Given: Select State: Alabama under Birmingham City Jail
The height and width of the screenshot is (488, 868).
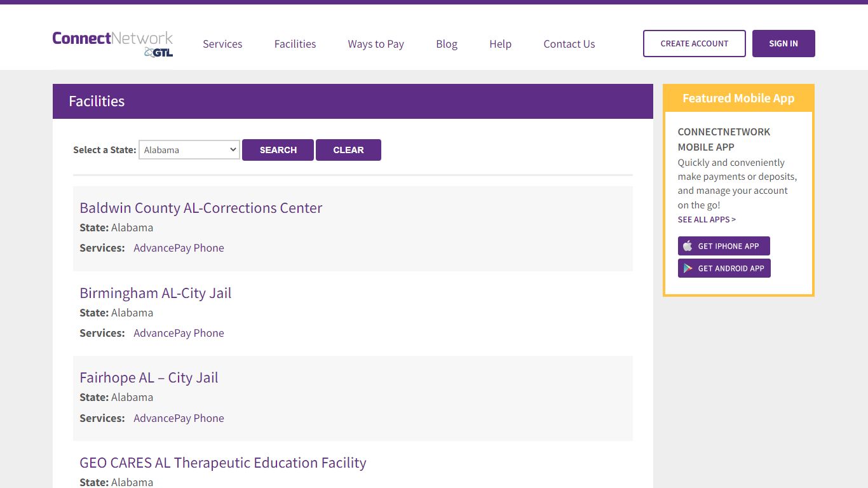Looking at the screenshot, I should click(116, 313).
